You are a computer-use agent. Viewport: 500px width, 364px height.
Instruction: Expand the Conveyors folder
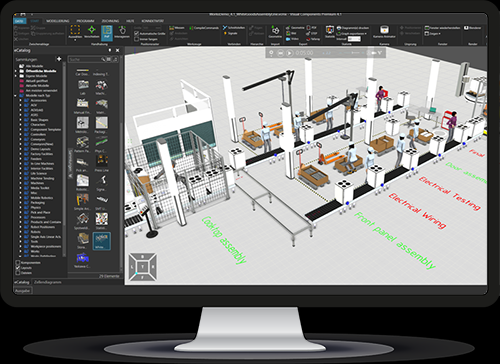point(21,139)
